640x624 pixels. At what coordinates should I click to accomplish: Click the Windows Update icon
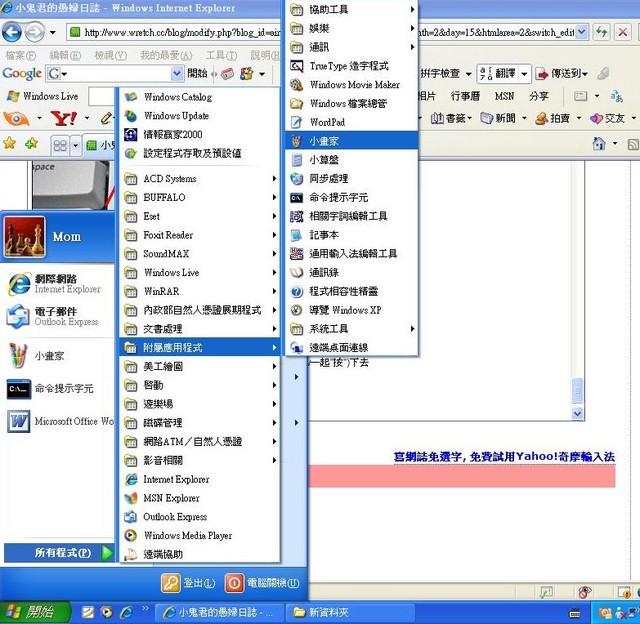coord(131,115)
